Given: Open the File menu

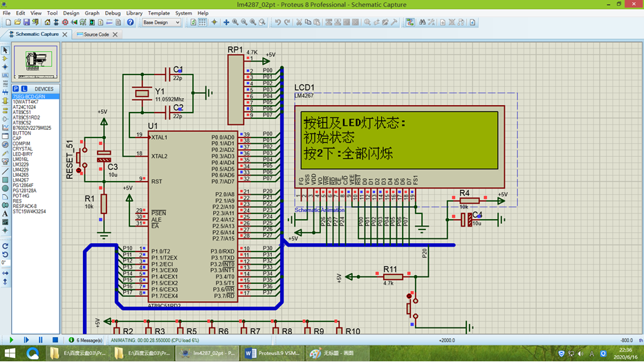Looking at the screenshot, I should 7,13.
